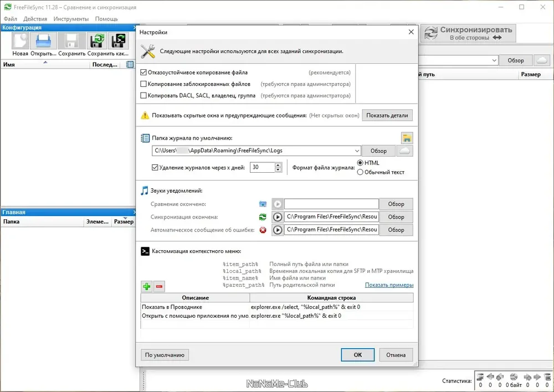Click Обзор for Автоматическое сообщение об ошибке
This screenshot has height=392, width=554.
pyautogui.click(x=396, y=230)
